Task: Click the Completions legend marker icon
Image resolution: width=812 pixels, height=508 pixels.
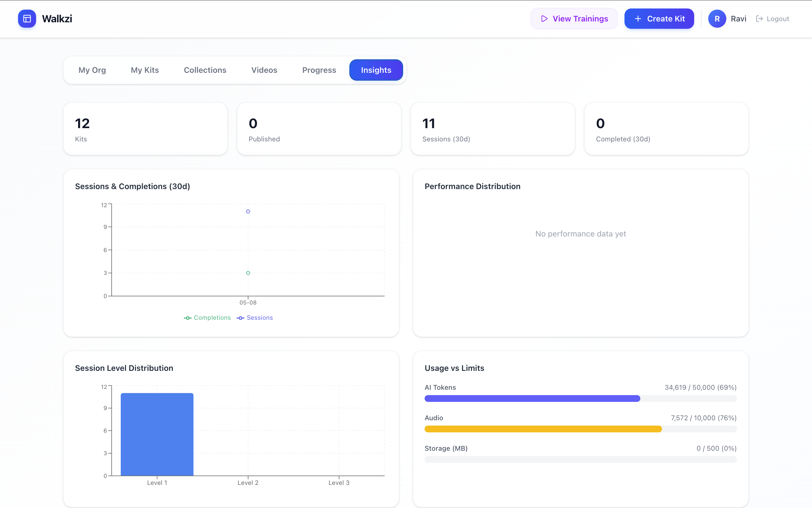Action: (188, 318)
